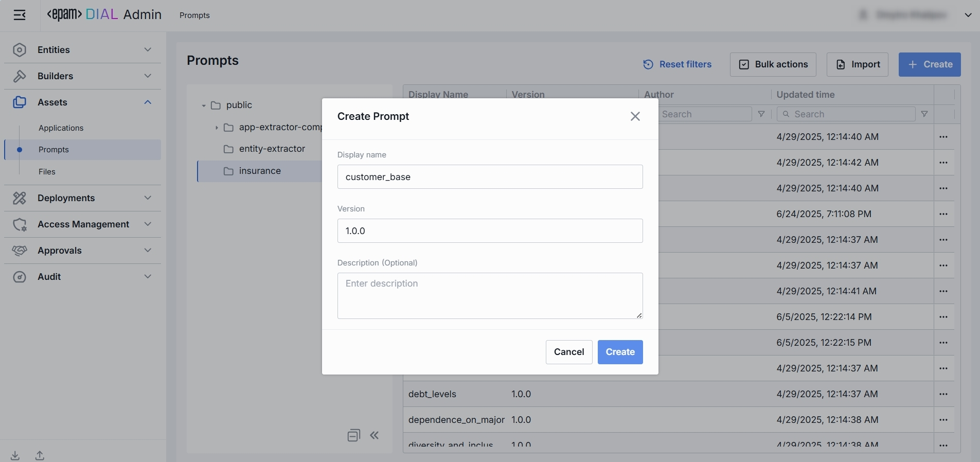Close the Create Prompt dialog
The image size is (980, 462).
coord(635,116)
